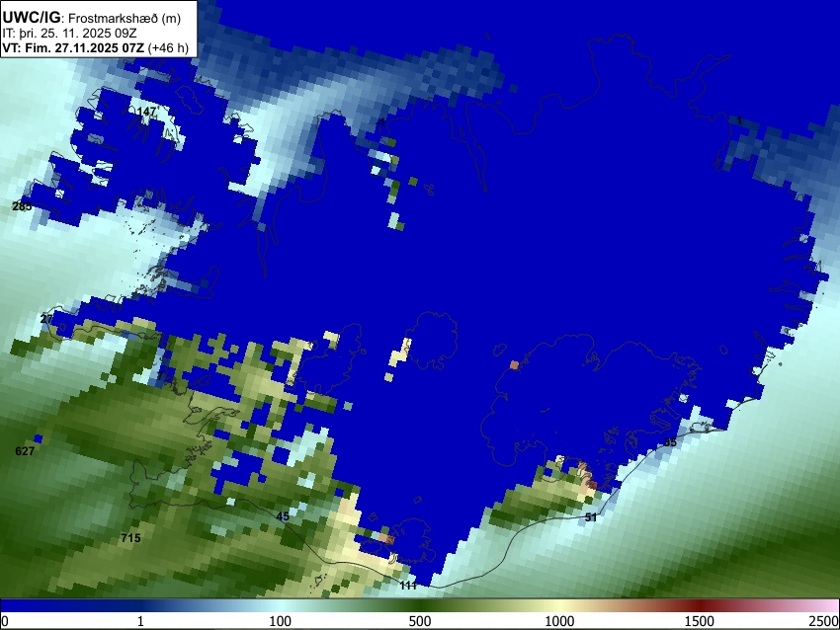Click the 51 value on the map
The image size is (840, 630).
tap(590, 517)
